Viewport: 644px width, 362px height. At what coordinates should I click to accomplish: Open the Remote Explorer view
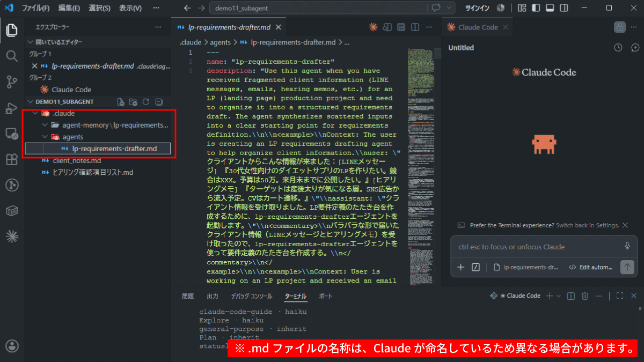point(12,134)
